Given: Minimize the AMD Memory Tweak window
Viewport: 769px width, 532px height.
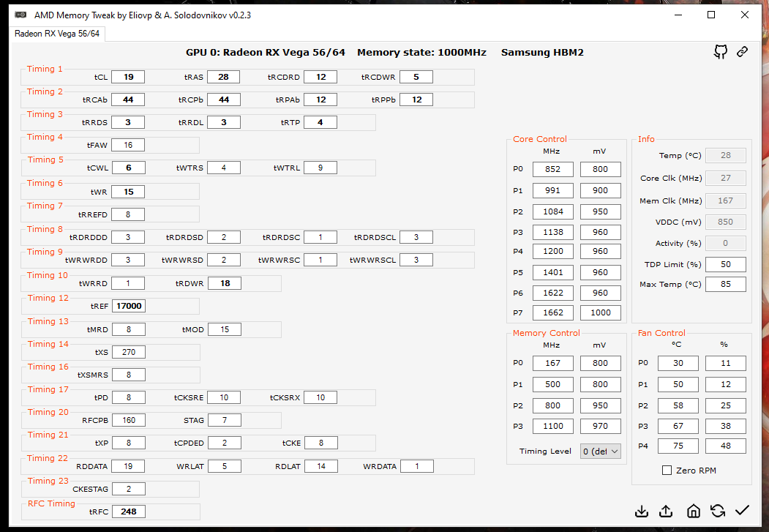Looking at the screenshot, I should (678, 15).
